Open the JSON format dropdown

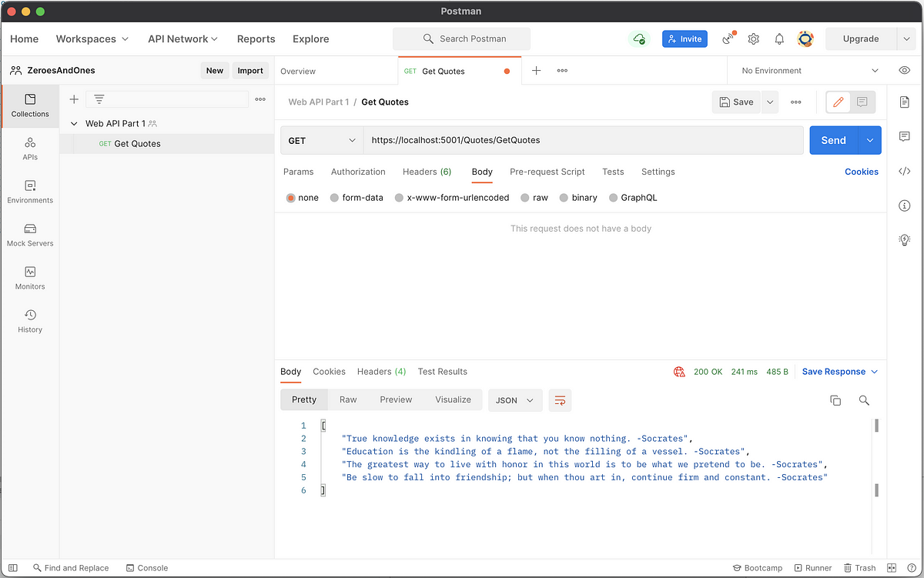[515, 400]
